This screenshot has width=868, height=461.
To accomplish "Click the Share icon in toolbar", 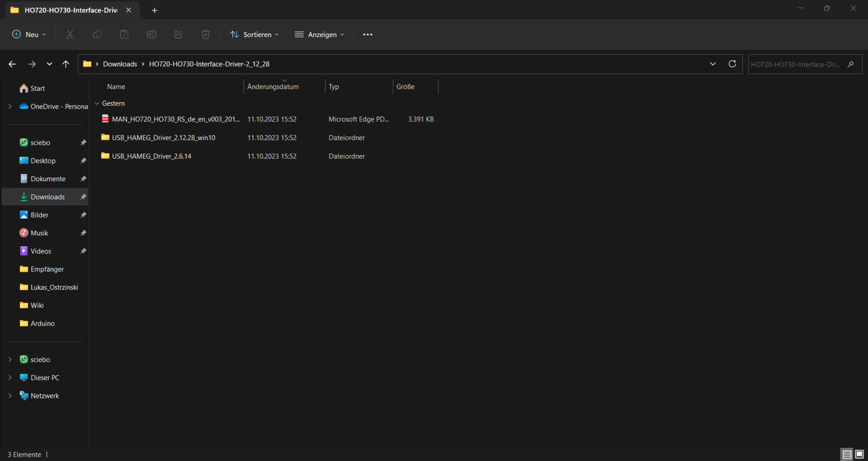I will 178,35.
